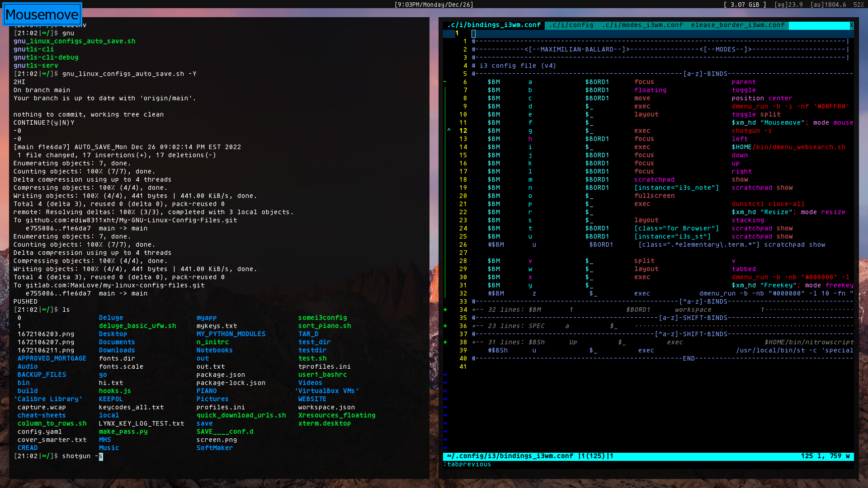The height and width of the screenshot is (488, 868).
Task: Click the Documents directory in ls output
Action: [117, 343]
